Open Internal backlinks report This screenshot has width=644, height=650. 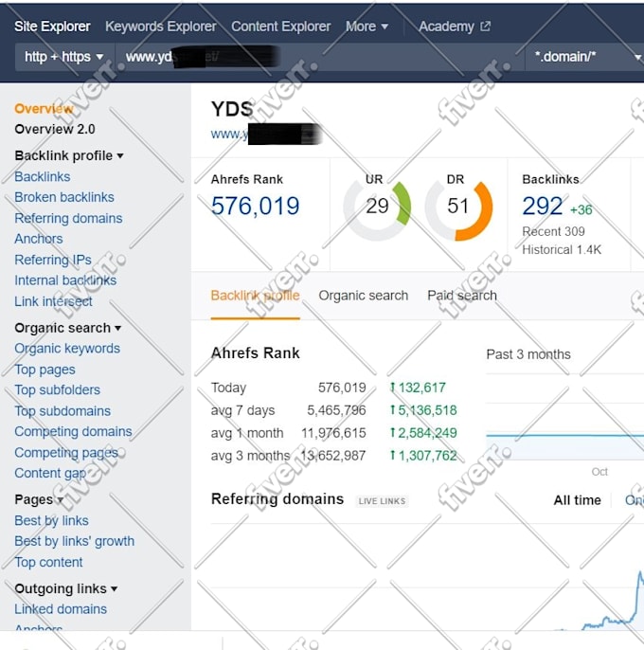click(x=65, y=280)
